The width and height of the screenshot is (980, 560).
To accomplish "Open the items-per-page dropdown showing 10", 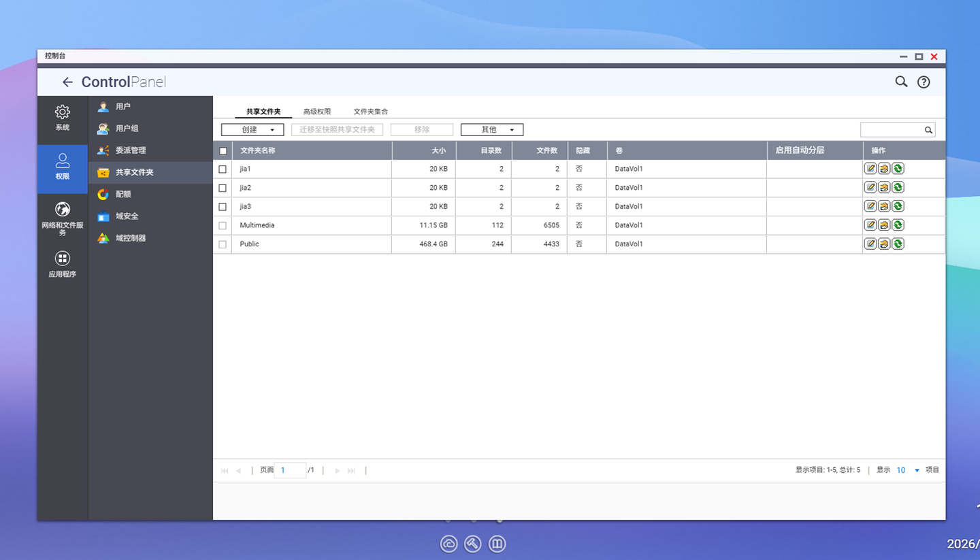I will [908, 470].
